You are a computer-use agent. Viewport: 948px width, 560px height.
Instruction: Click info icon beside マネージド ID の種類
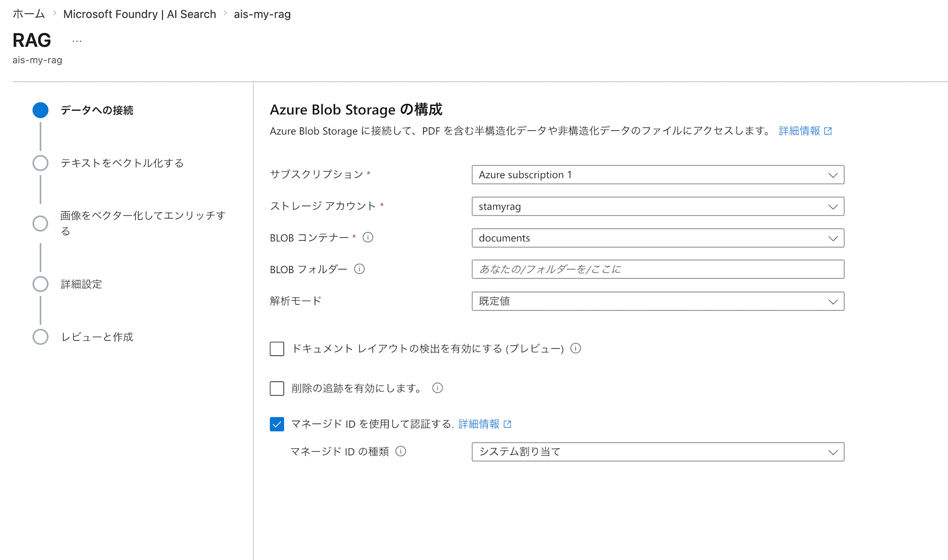pos(401,451)
